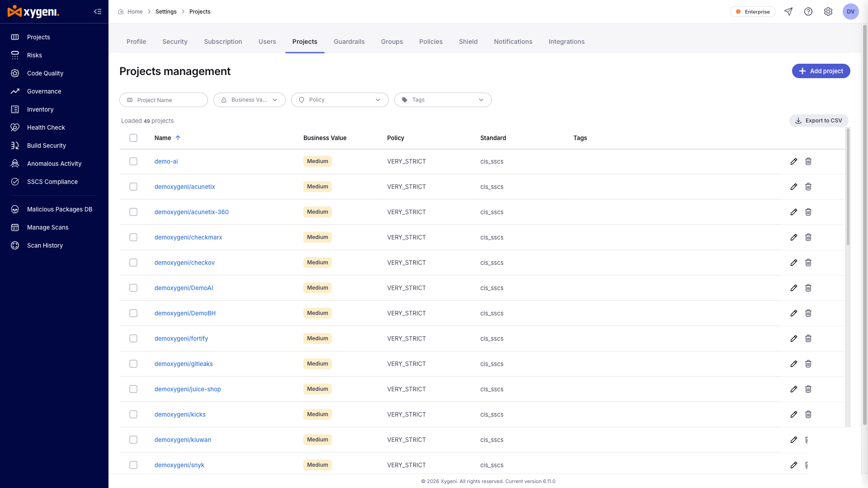Viewport: 868px width, 488px height.
Task: Edit the demo-ai project with pencil icon
Action: click(x=794, y=161)
